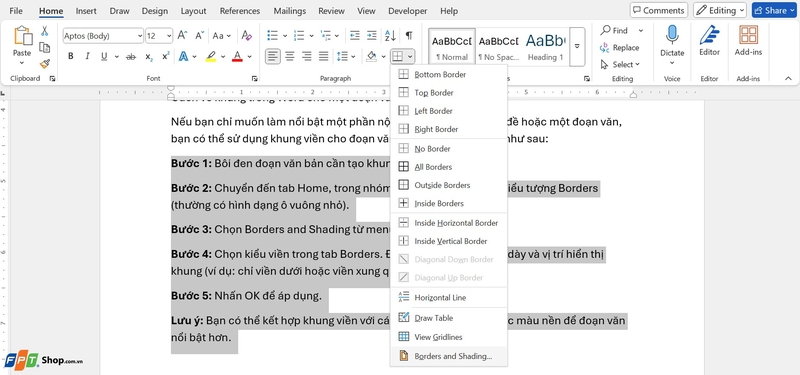The image size is (800, 375).
Task: Open the Clipboard dialog launcher
Action: (x=52, y=79)
